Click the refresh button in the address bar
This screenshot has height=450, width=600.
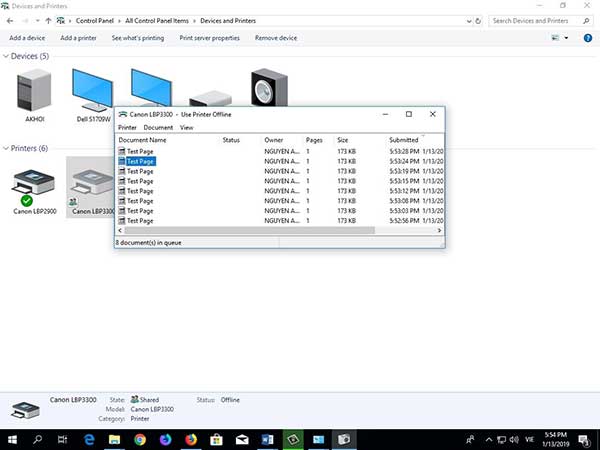(478, 21)
